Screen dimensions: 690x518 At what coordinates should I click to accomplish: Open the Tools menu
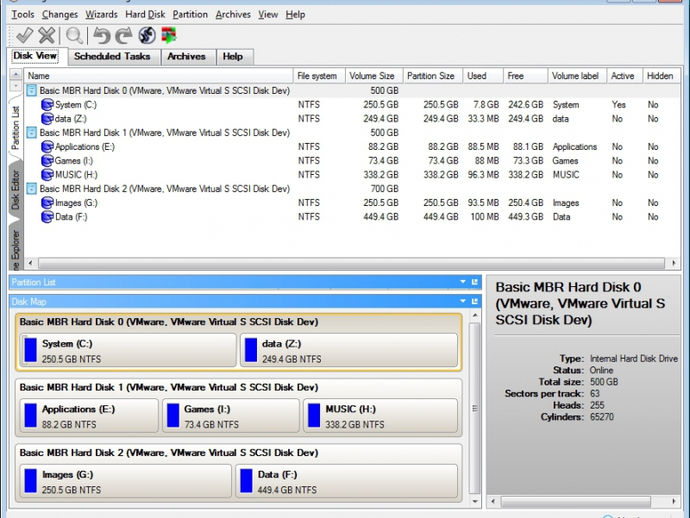(x=23, y=15)
